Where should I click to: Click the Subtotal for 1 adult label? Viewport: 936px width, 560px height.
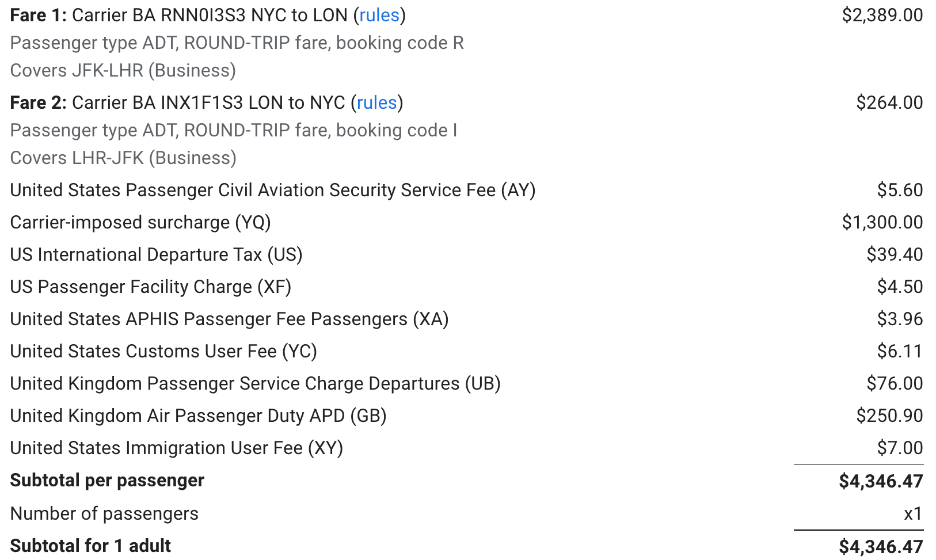tap(90, 546)
